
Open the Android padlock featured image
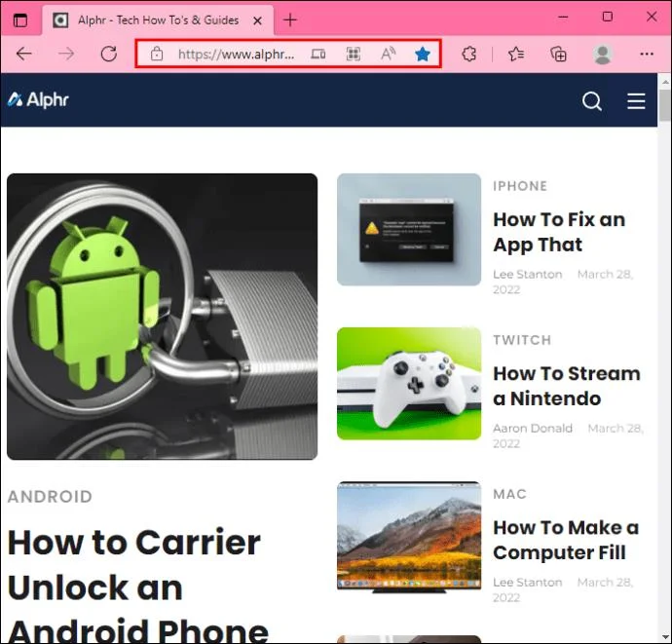click(162, 317)
